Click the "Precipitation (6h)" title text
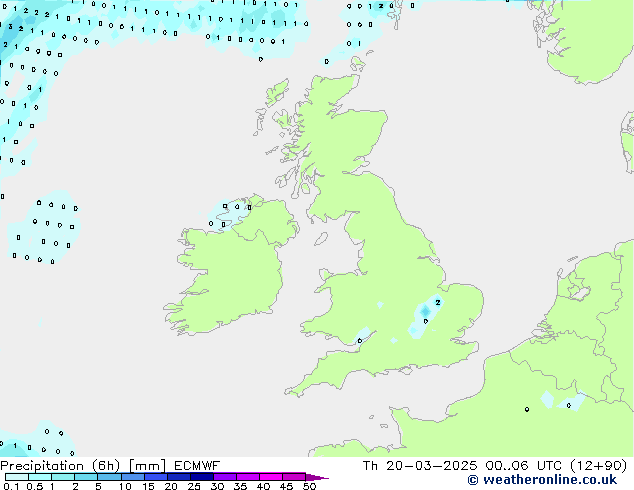Image resolution: width=634 pixels, height=490 pixels. point(60,466)
